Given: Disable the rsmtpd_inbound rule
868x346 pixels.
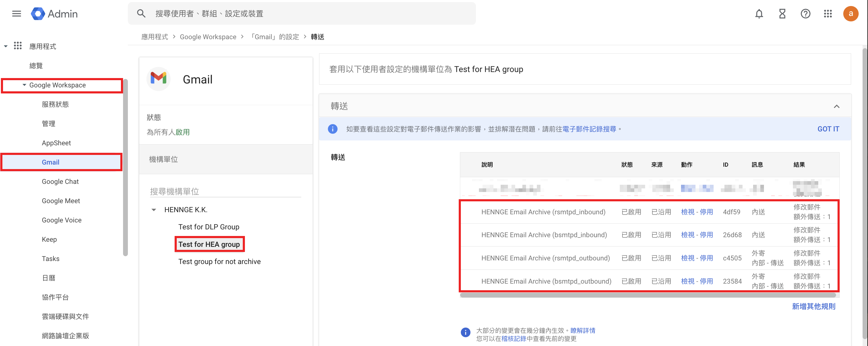Looking at the screenshot, I should pyautogui.click(x=706, y=212).
